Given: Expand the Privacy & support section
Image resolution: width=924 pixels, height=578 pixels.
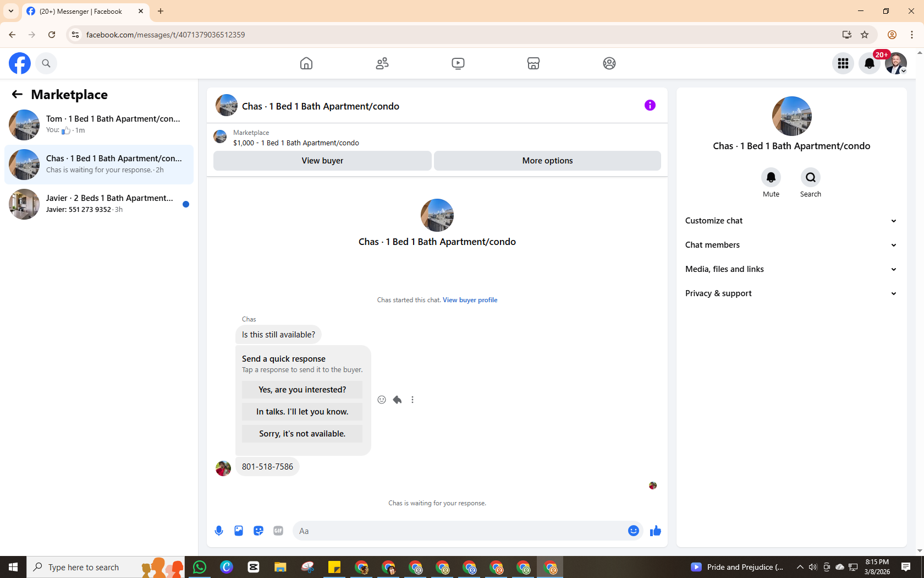Looking at the screenshot, I should pos(791,293).
